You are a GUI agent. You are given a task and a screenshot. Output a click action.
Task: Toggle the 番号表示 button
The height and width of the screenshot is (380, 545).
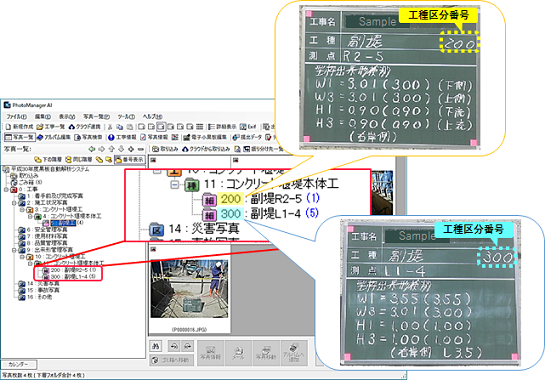pyautogui.click(x=129, y=160)
